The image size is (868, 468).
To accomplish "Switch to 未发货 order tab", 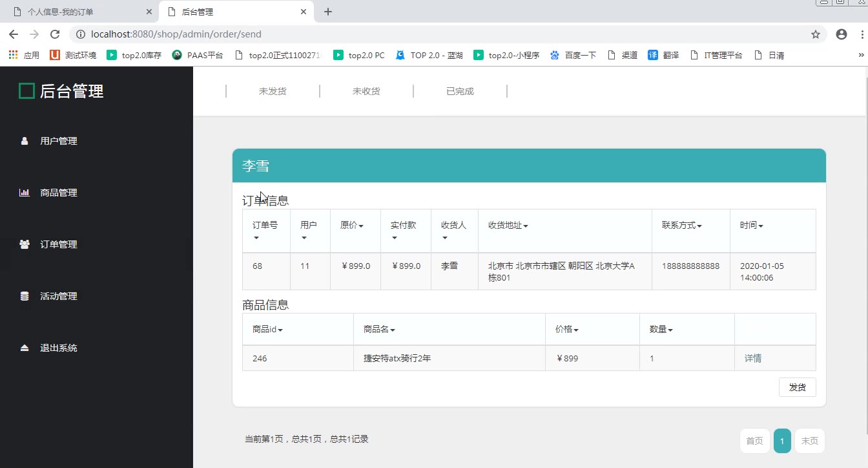I will 273,91.
